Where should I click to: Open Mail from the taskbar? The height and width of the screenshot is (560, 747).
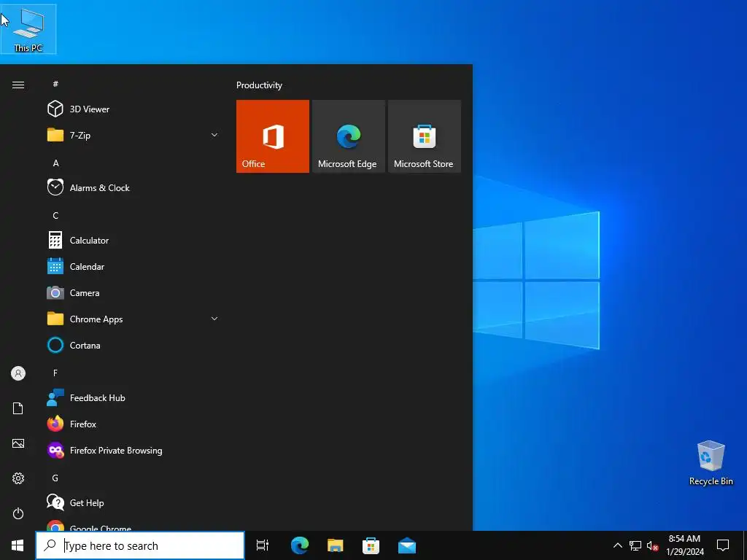(x=407, y=545)
